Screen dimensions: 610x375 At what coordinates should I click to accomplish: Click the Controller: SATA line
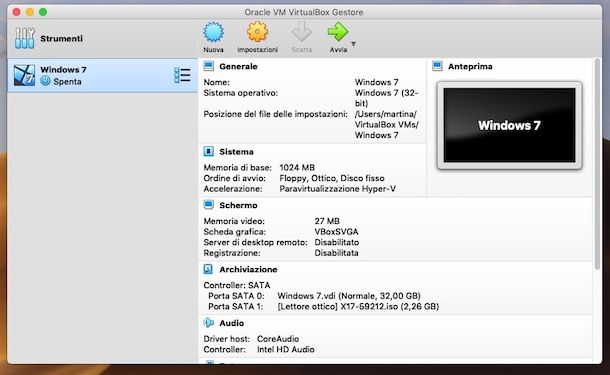pyautogui.click(x=237, y=285)
